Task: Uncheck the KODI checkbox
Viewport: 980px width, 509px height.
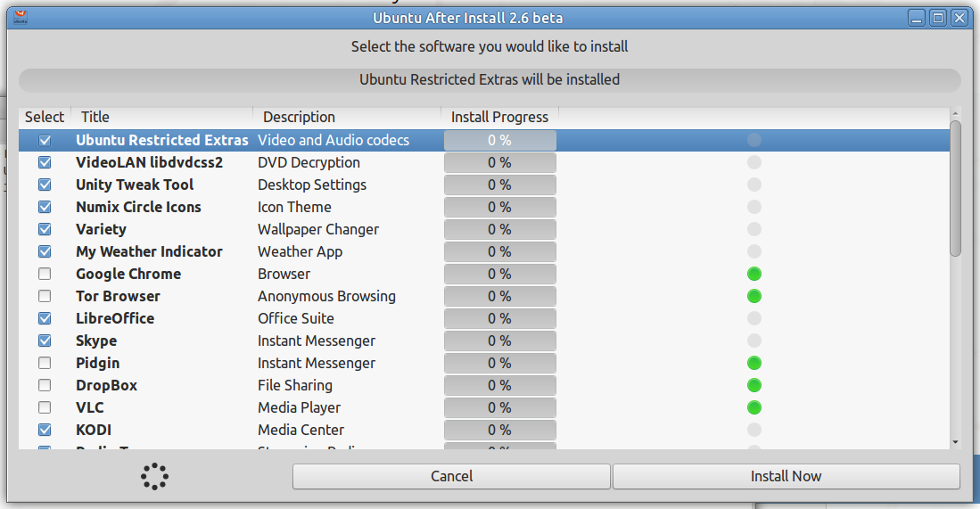Action: pyautogui.click(x=45, y=430)
